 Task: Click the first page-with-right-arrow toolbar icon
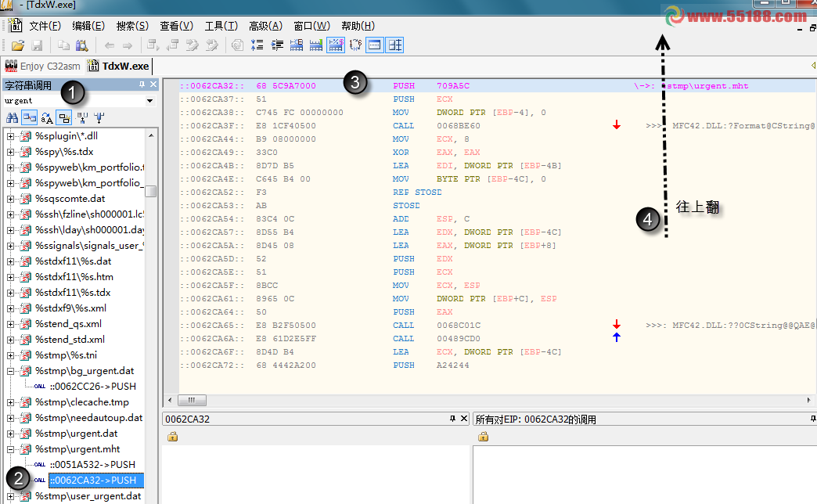point(153,45)
